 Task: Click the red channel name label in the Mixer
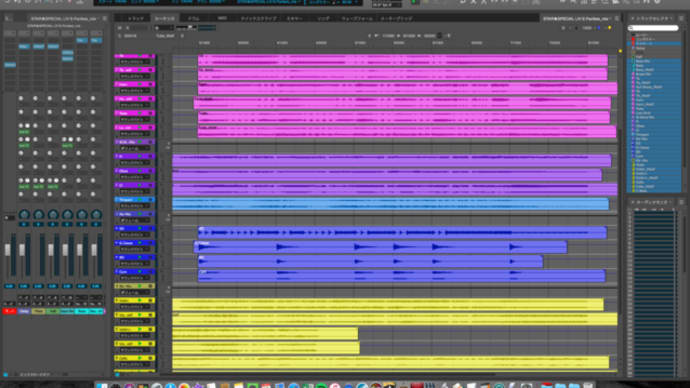click(9, 311)
